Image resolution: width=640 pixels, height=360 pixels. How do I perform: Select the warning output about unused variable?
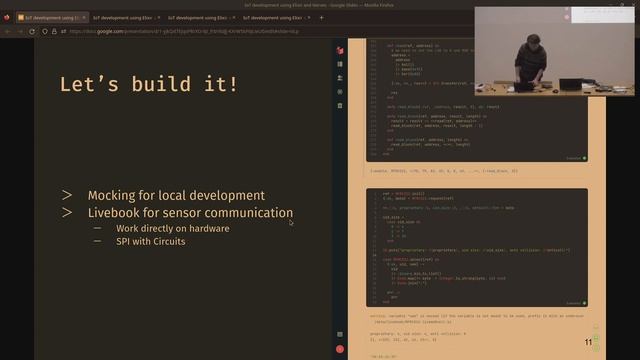477,319
